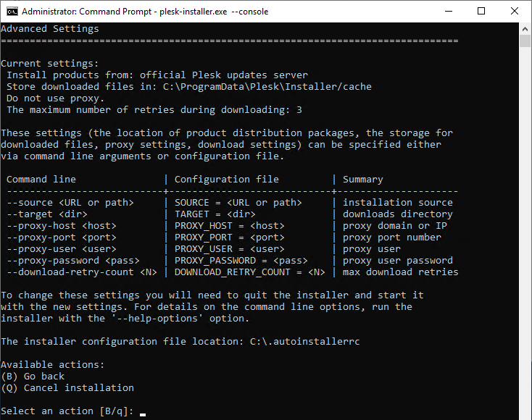Click the 'Advanced Settings' heading text
This screenshot has width=532, height=420.
point(50,29)
